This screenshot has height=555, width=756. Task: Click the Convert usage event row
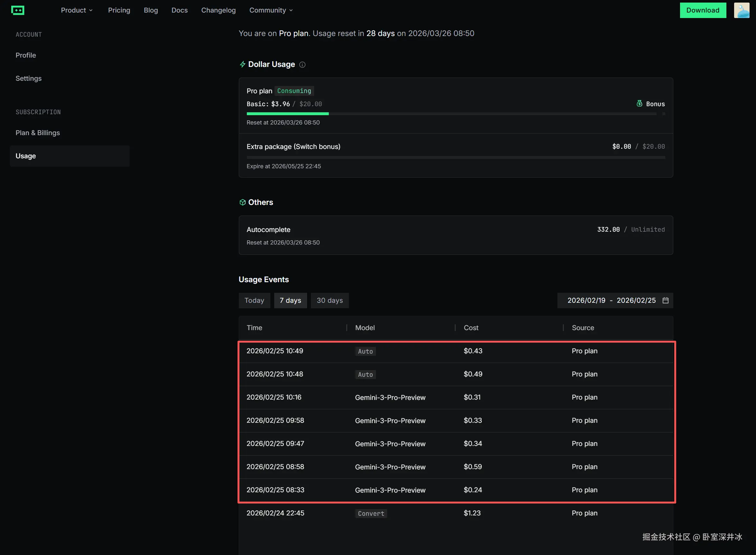point(455,513)
